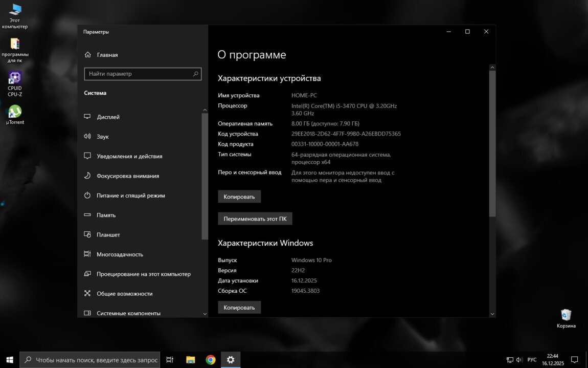Click the Питание и спящий режим icon
This screenshot has height=368, width=588.
click(x=87, y=196)
